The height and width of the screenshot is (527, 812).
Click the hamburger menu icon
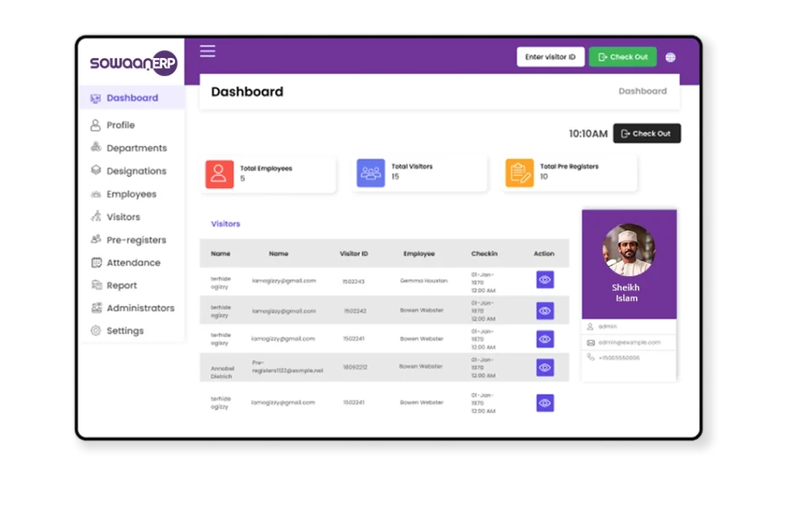[208, 52]
